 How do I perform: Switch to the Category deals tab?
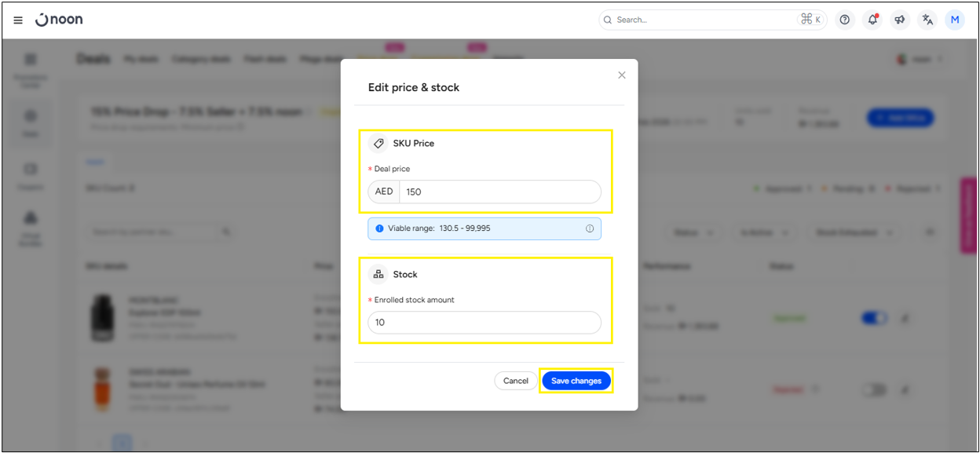tap(201, 59)
